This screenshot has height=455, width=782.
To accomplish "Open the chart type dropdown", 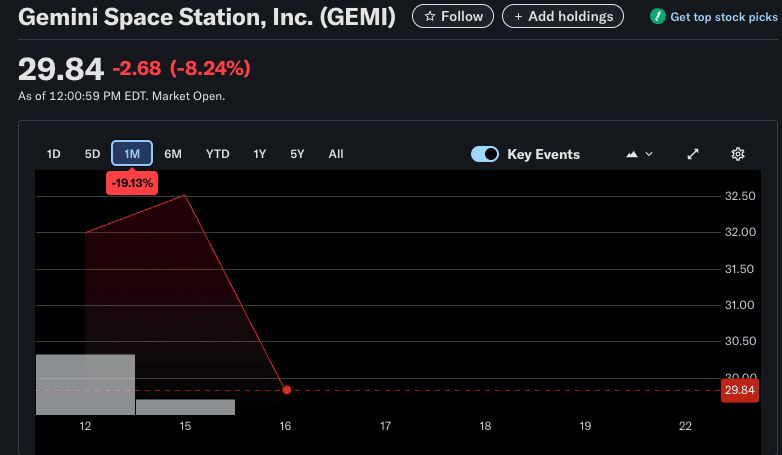I will pos(639,154).
